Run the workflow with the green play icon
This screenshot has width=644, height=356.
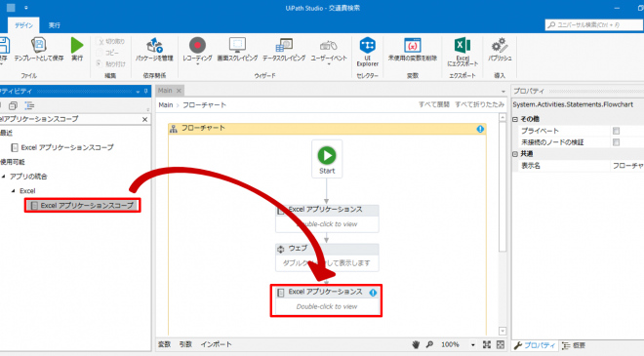point(77,50)
